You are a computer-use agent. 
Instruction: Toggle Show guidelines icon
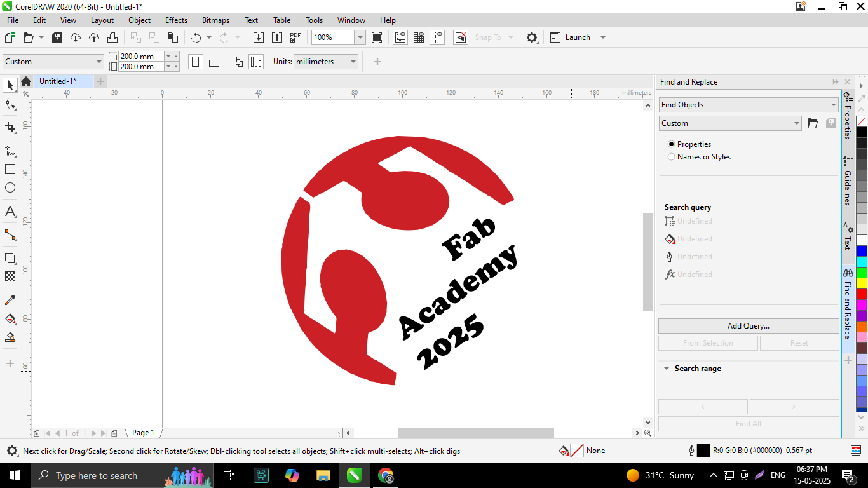point(437,37)
